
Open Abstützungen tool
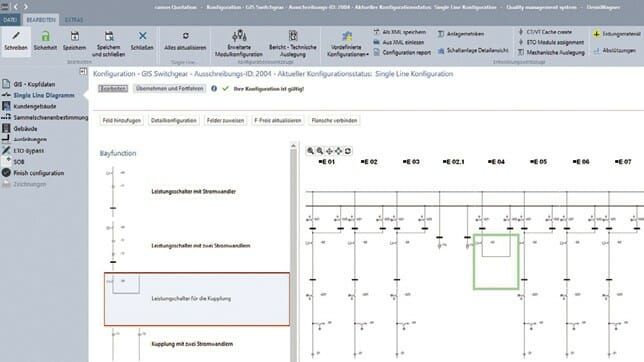614,51
